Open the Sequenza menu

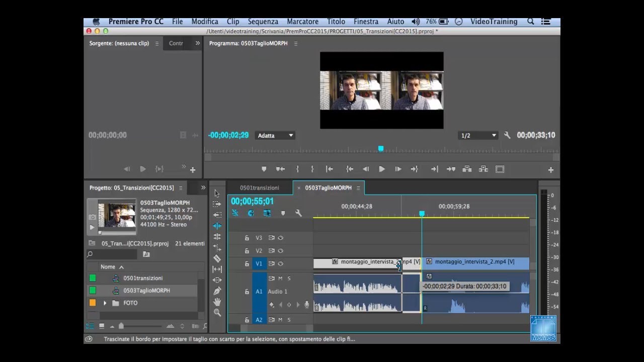(x=263, y=22)
